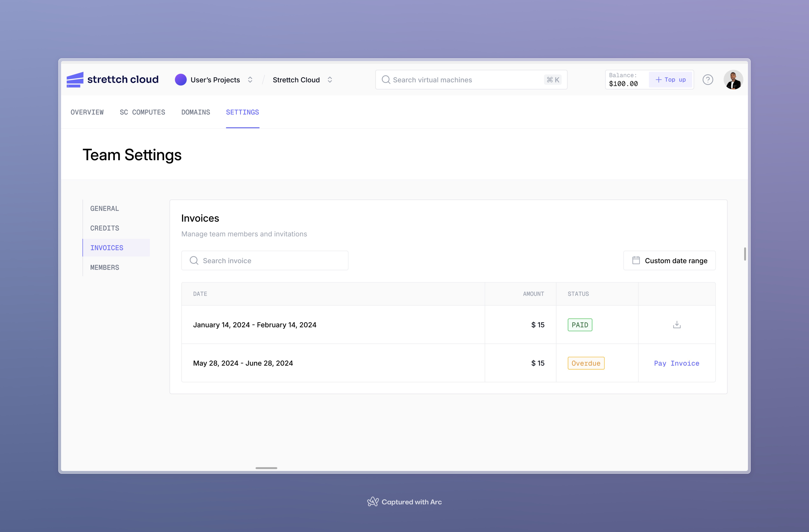
Task: Select Credits in the settings sidebar
Action: coord(105,228)
